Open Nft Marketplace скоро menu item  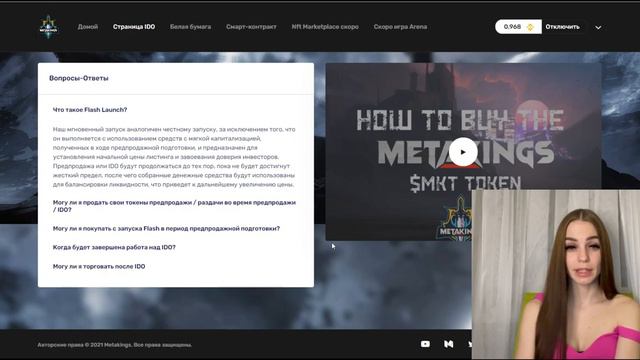click(325, 27)
